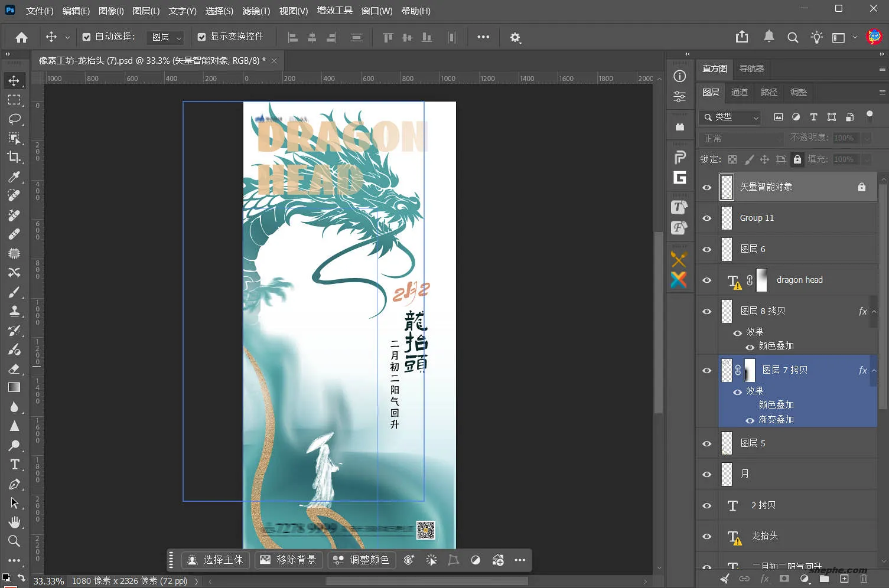Hide the 图层 6 layer

706,249
